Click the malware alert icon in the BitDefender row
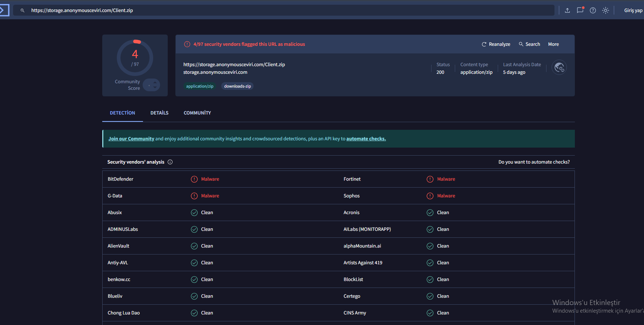 point(194,179)
